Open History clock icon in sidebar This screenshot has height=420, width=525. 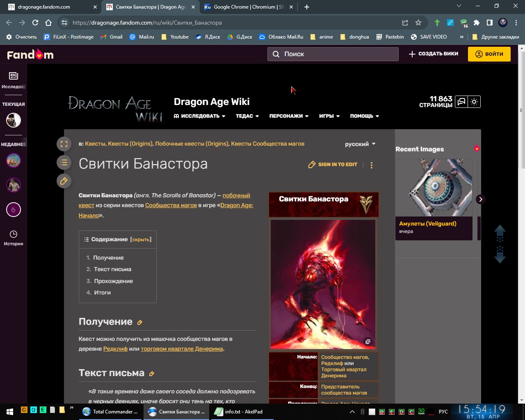click(x=14, y=234)
